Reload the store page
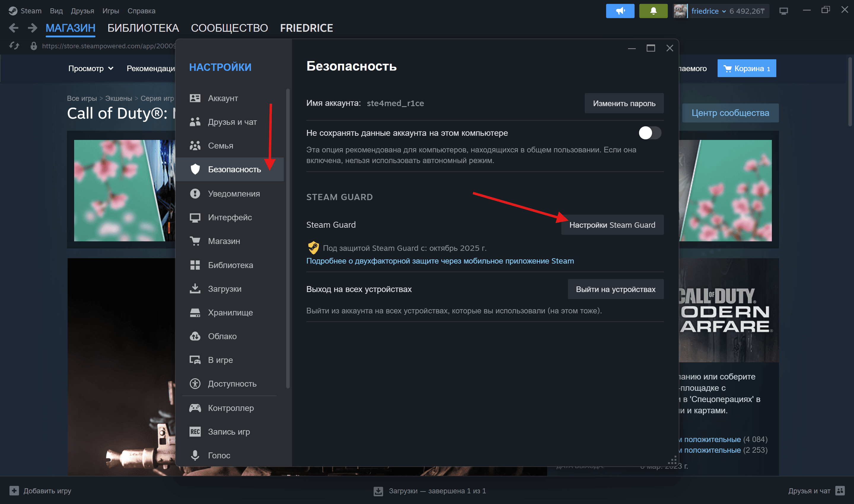This screenshot has height=504, width=854. click(x=14, y=46)
